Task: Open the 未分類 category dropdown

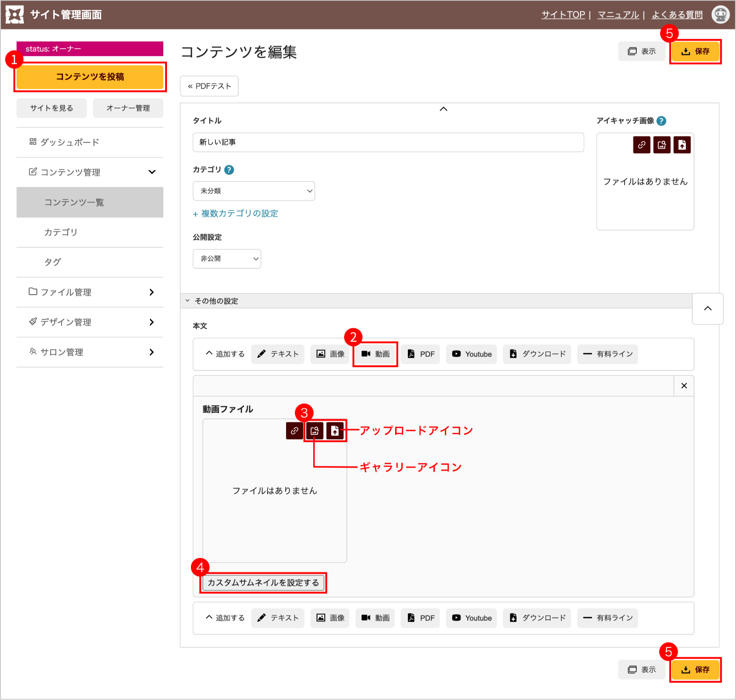Action: pos(254,191)
